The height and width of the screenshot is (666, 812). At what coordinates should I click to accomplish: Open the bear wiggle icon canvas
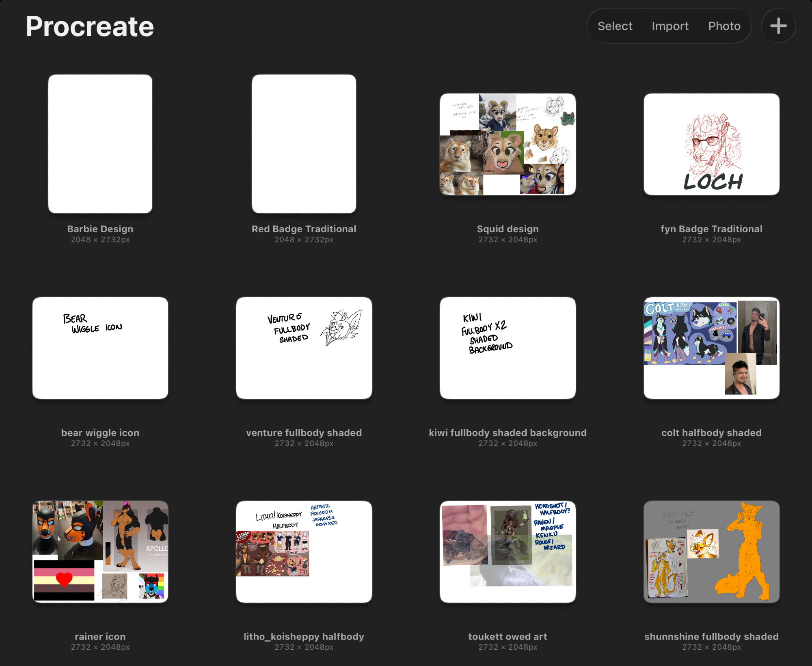[x=100, y=348]
